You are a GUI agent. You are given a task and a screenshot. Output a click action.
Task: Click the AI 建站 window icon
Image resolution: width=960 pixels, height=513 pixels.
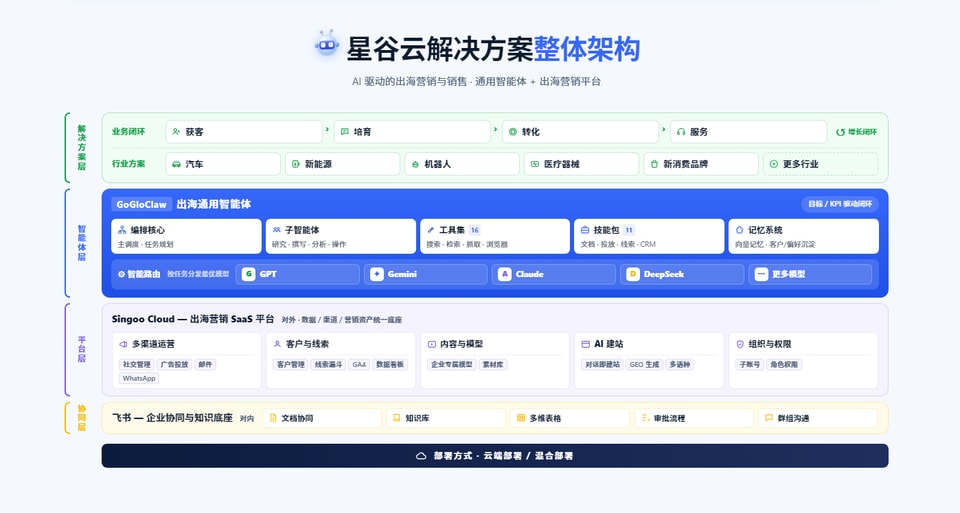tap(585, 344)
